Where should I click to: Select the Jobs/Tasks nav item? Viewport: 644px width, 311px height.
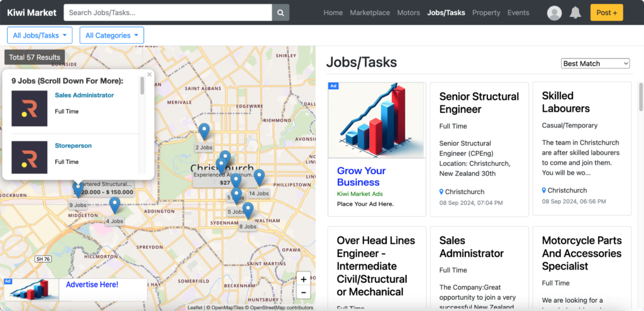pos(446,13)
